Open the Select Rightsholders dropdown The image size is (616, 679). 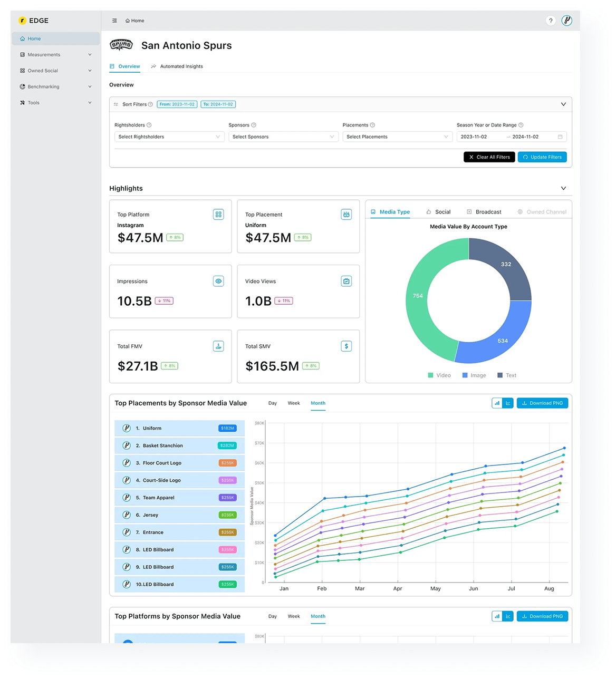(x=169, y=137)
